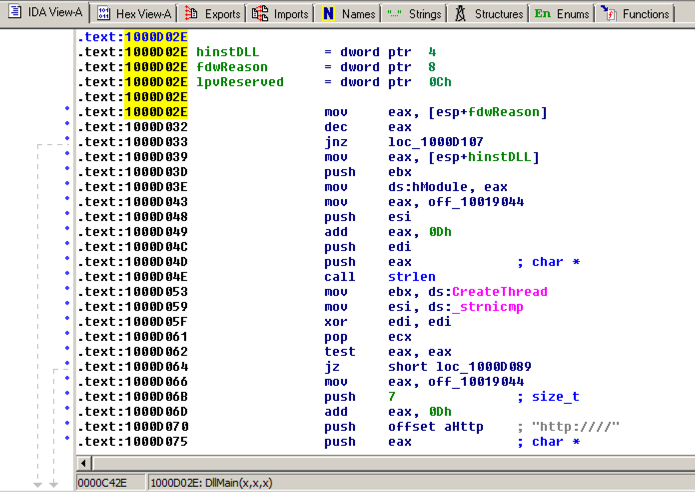This screenshot has height=492, width=695.
Task: Click the green En Enums icon
Action: [x=542, y=14]
